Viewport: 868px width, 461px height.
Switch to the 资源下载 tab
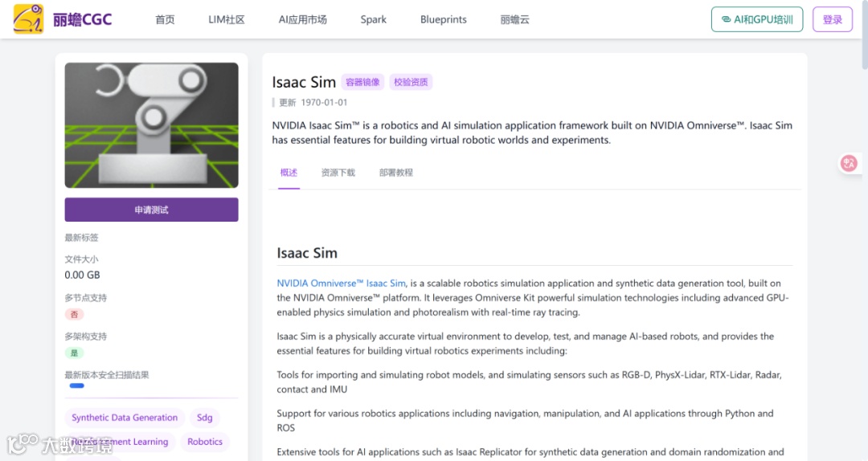click(x=338, y=173)
